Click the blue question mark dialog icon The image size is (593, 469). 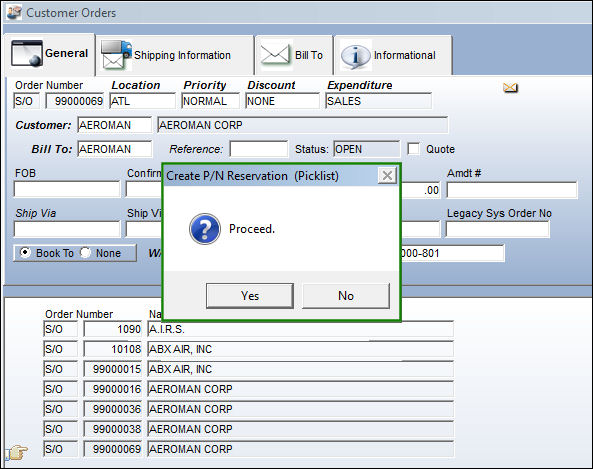(205, 229)
